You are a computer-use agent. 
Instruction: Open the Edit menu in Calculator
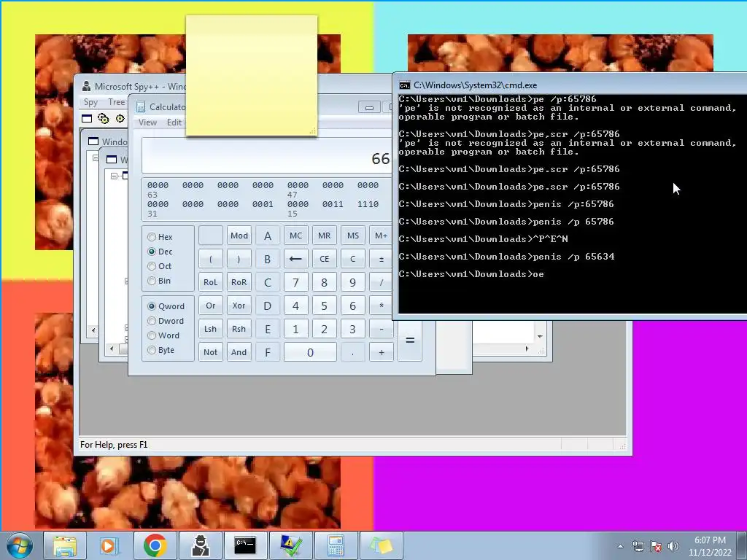(x=174, y=122)
